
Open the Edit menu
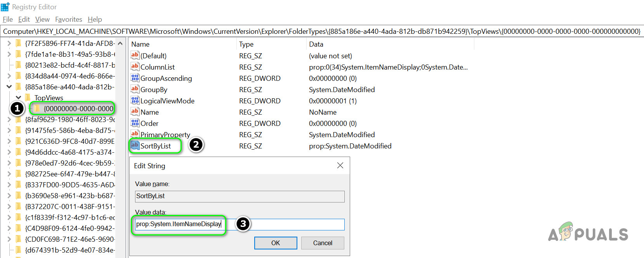[x=24, y=19]
